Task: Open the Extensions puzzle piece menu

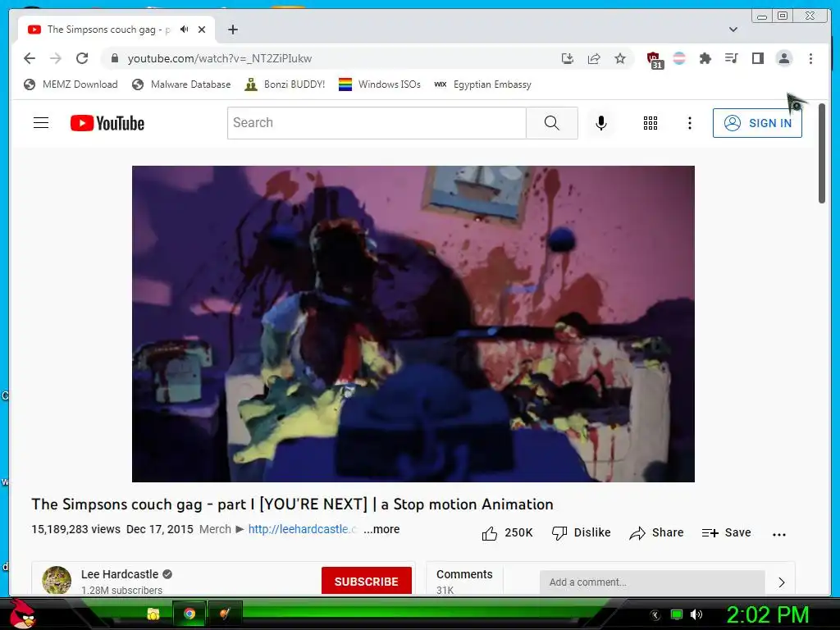Action: tap(705, 58)
